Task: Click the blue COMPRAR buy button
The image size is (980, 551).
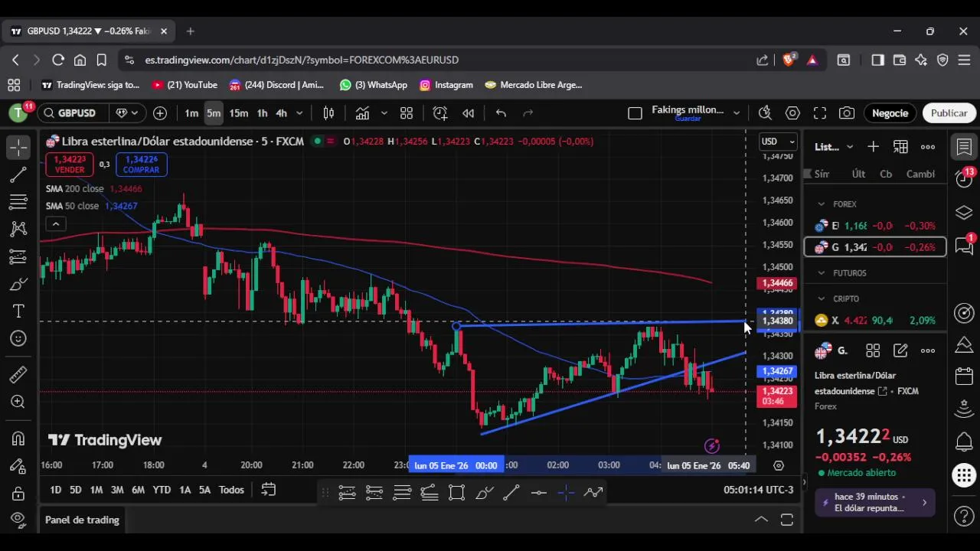Action: (141, 165)
